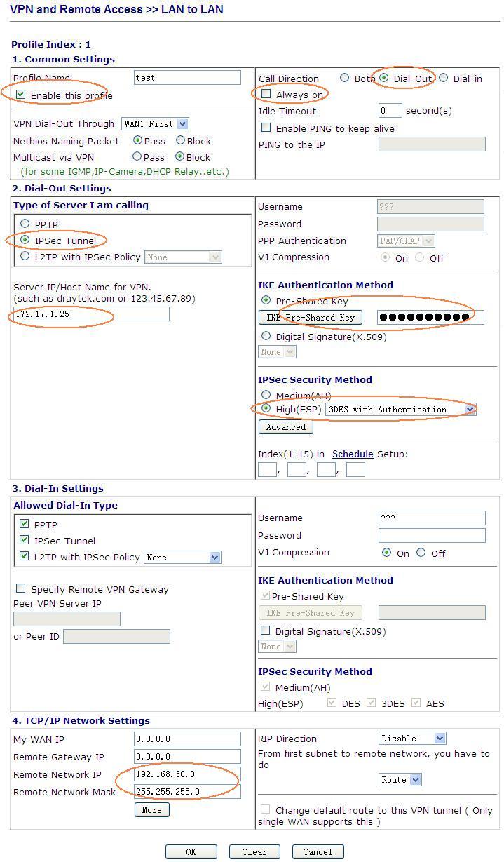Click the More button
Viewport: 504px width, 862px height.
[x=151, y=810]
